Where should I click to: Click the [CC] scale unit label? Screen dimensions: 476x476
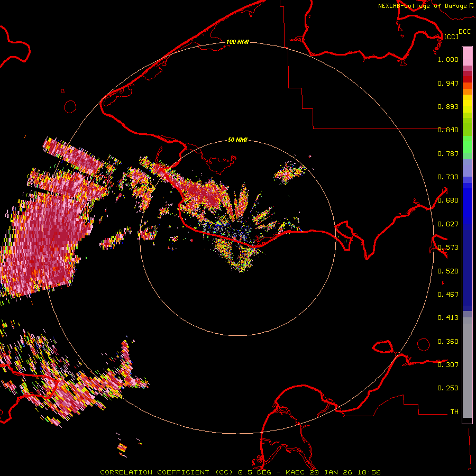(x=451, y=36)
